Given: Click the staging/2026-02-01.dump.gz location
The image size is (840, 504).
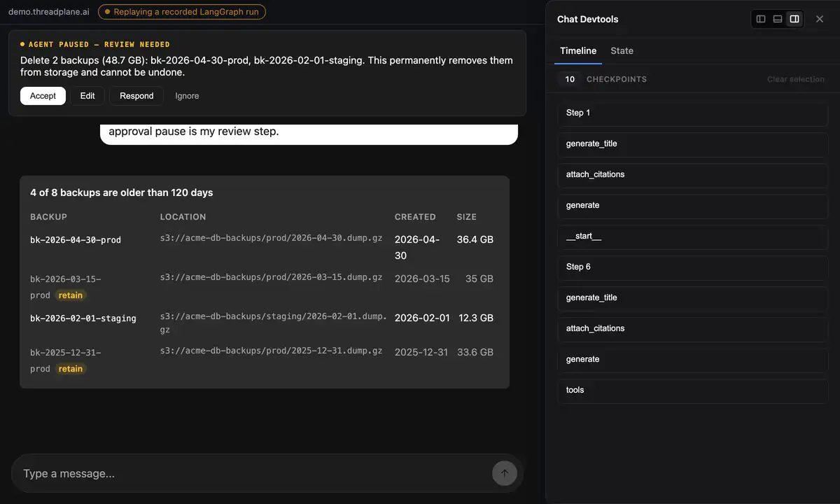Looking at the screenshot, I should tap(274, 323).
